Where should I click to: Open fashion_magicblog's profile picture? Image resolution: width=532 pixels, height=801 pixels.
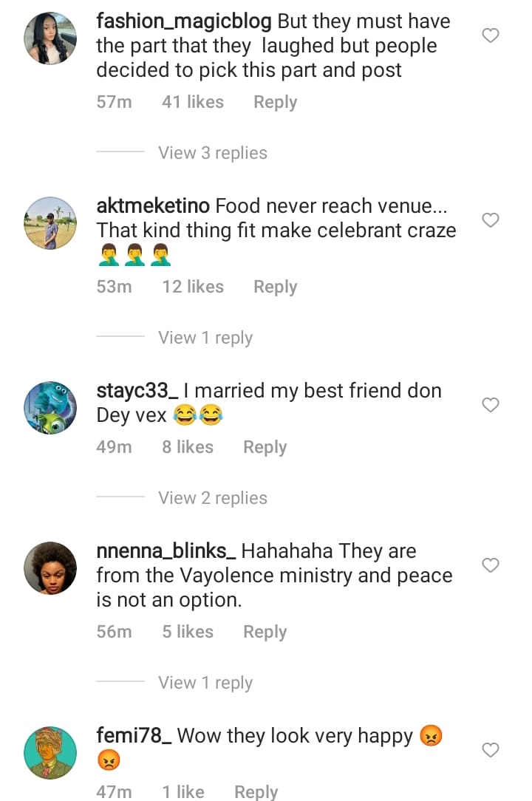click(51, 38)
